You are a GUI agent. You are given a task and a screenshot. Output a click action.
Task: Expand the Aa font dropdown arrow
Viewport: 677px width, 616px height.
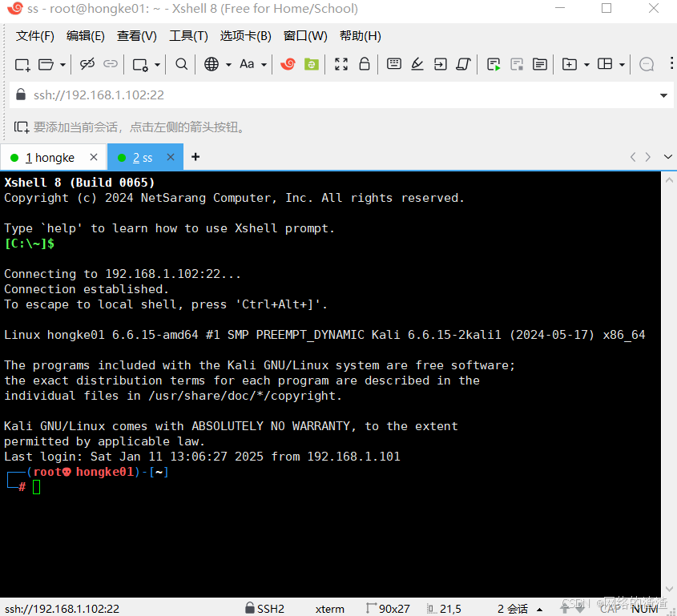coord(264,65)
